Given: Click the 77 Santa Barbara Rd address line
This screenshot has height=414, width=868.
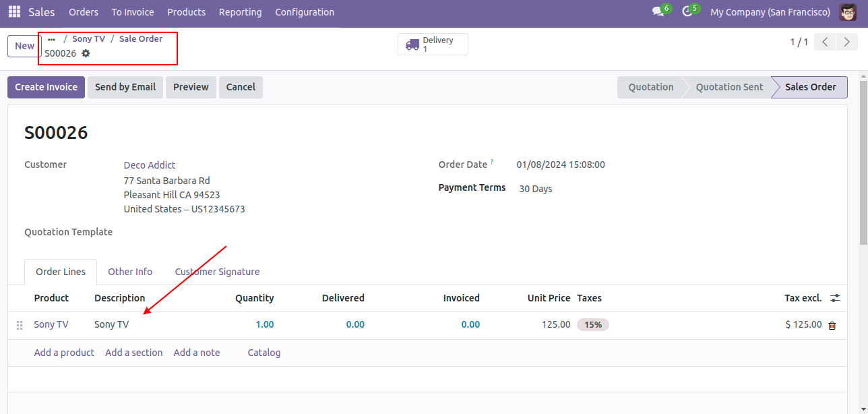Looking at the screenshot, I should (x=167, y=181).
